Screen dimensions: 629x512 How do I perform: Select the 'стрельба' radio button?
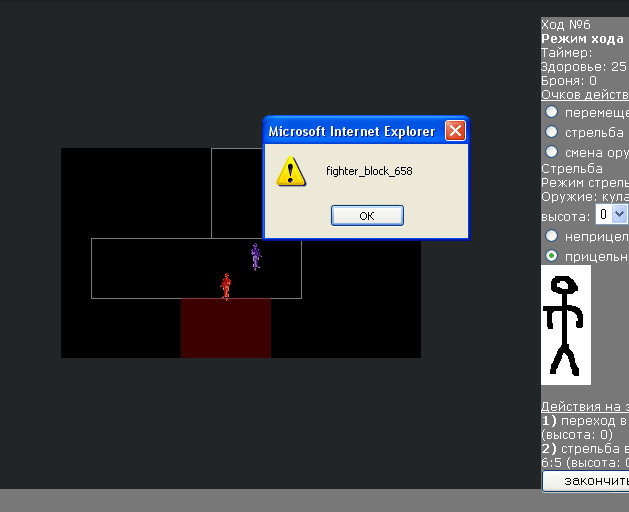552,132
